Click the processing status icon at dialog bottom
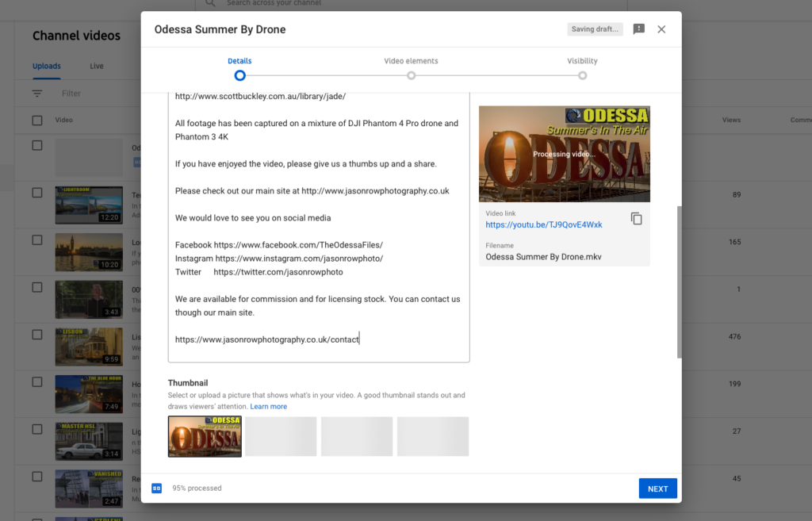This screenshot has height=521, width=812. 156,488
